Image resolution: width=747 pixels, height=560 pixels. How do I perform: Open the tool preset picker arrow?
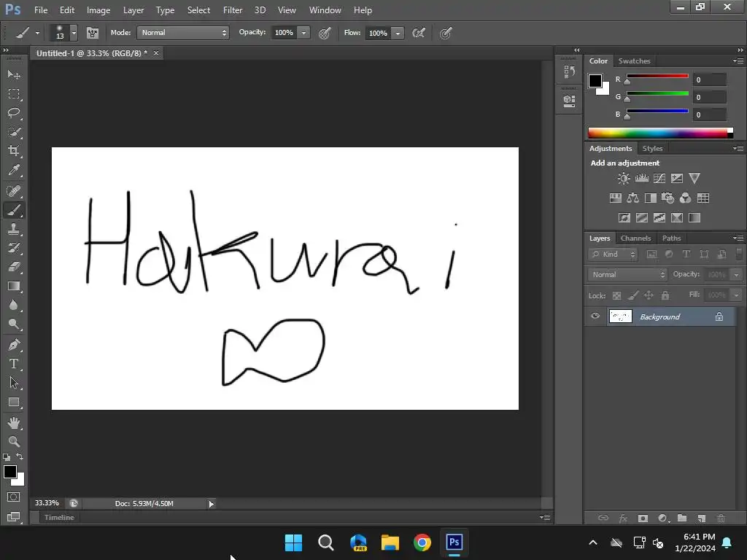pos(37,33)
